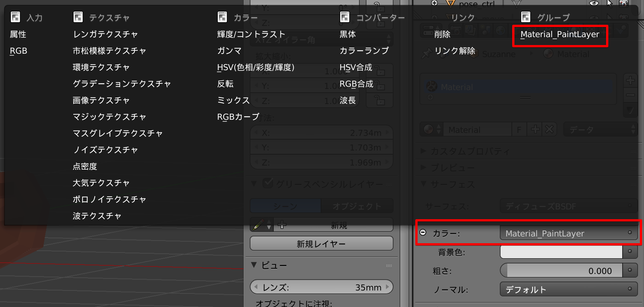Choose カラーランプ converter node
This screenshot has height=307, width=644.
click(364, 51)
